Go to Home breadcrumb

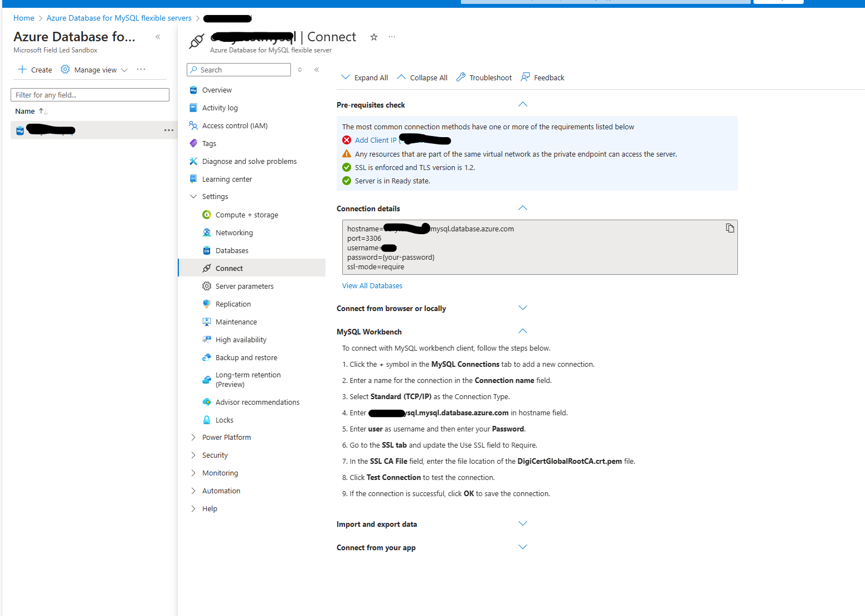pyautogui.click(x=24, y=18)
